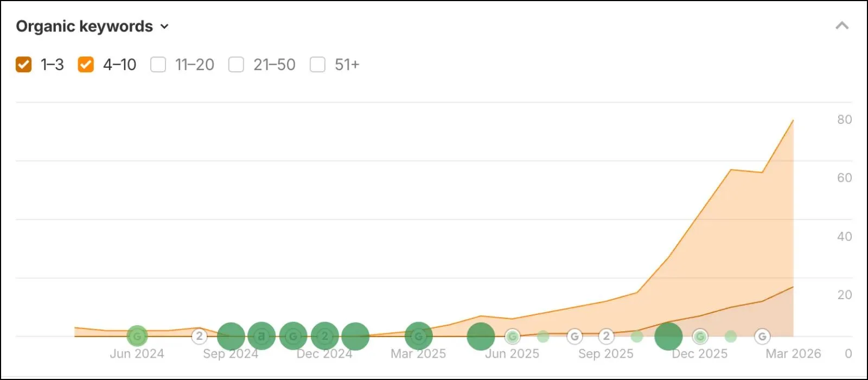Click the Sep 2024 axis label
The width and height of the screenshot is (868, 380).
[x=231, y=354]
